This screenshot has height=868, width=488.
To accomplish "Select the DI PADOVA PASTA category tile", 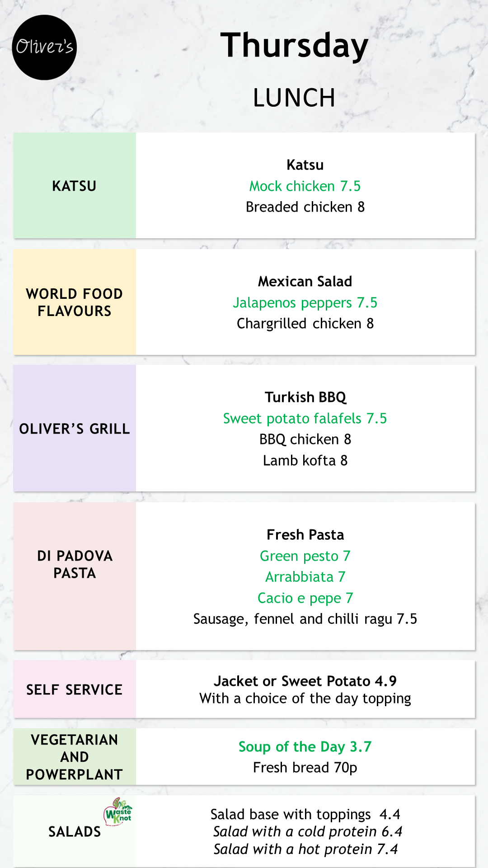I will 75,576.
